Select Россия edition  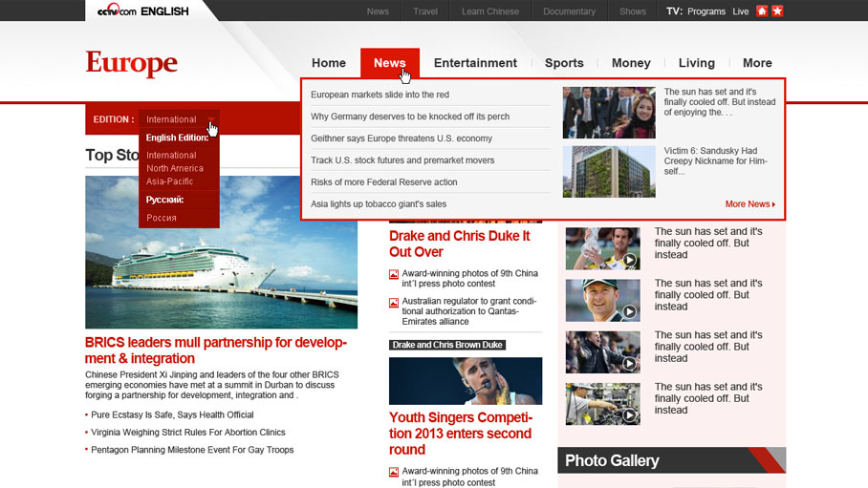point(162,218)
